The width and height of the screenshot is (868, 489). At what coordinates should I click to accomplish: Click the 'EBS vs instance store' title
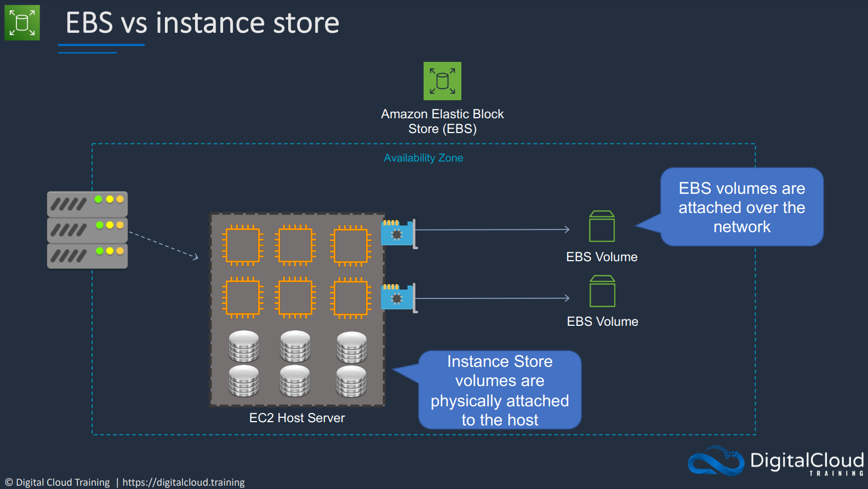tap(202, 23)
